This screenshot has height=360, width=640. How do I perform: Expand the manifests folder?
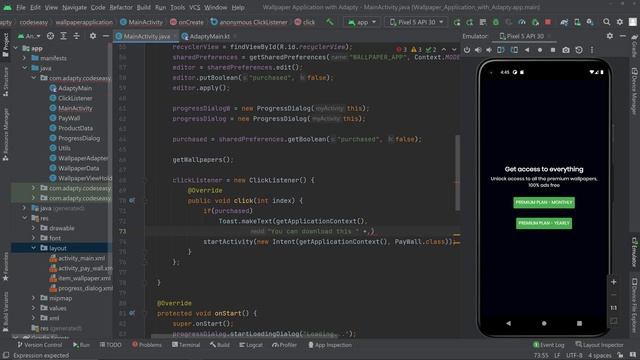(x=24, y=58)
